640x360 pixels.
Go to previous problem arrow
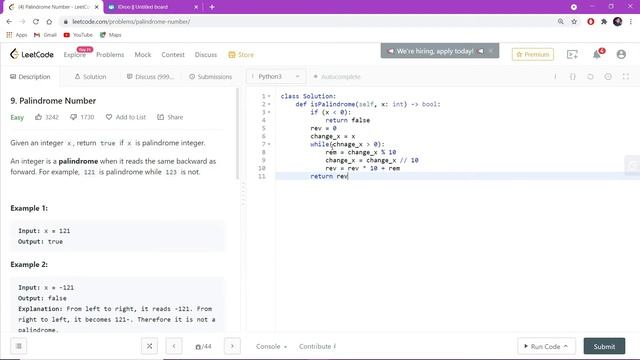coord(174,346)
